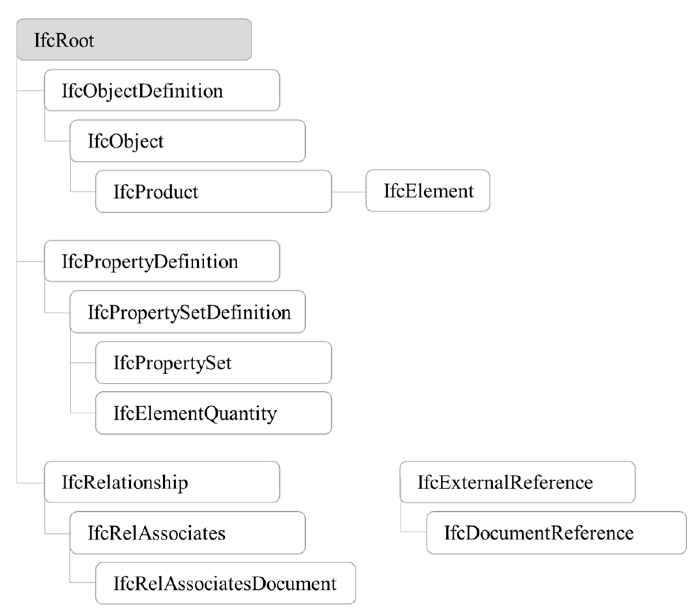This screenshot has width=699, height=616.
Task: Select the grey IfcRoot node
Action: click(x=134, y=40)
